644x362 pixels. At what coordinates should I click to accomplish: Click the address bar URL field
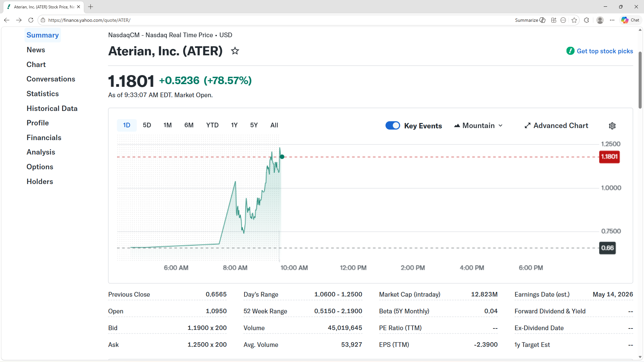pyautogui.click(x=134, y=20)
